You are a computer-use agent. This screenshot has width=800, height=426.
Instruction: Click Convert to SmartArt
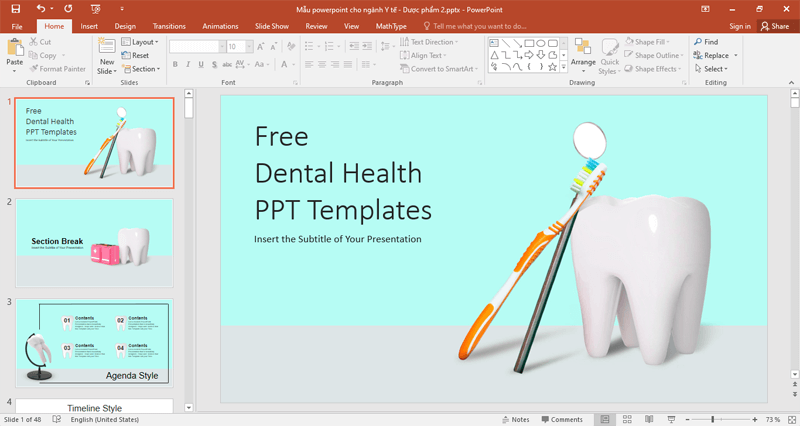tap(439, 69)
